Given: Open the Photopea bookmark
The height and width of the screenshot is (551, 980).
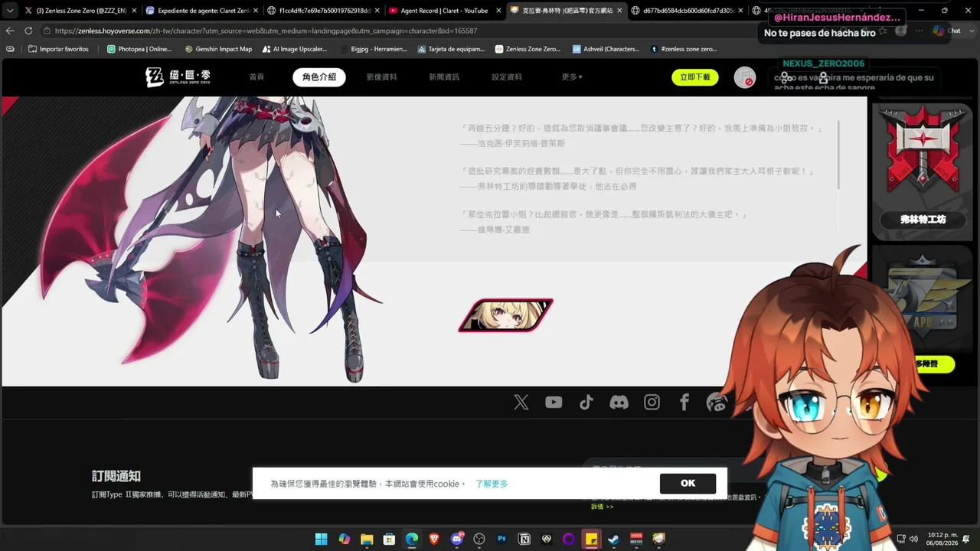Looking at the screenshot, I should 139,49.
